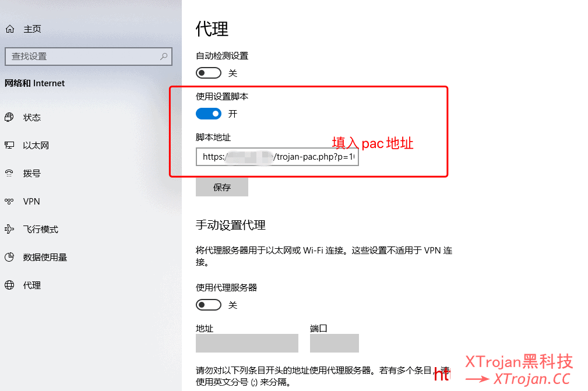This screenshot has height=391, width=588.
Task: Open the 主页 home menu item
Action: click(x=32, y=29)
